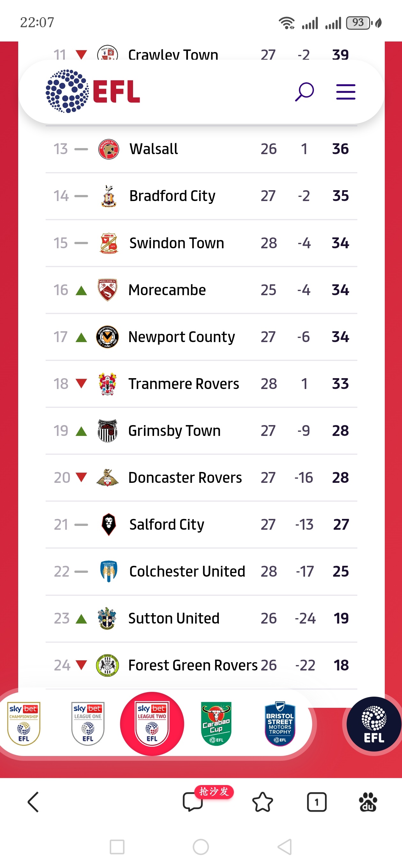Screen dimensions: 402x868
Task: Open the Baidu paw home icon
Action: click(368, 802)
